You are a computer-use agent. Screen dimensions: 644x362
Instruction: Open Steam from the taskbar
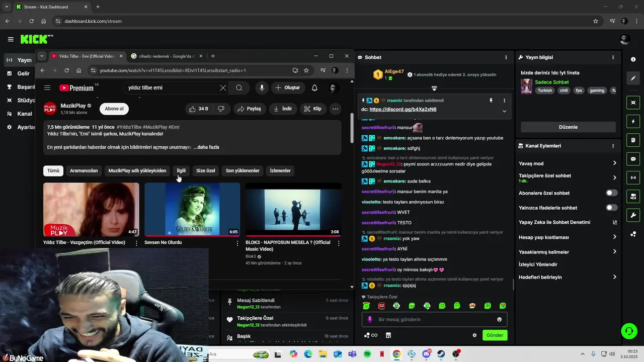point(441,354)
